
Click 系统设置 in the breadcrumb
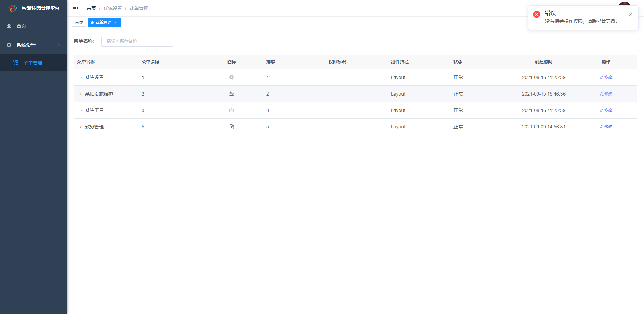tap(113, 8)
